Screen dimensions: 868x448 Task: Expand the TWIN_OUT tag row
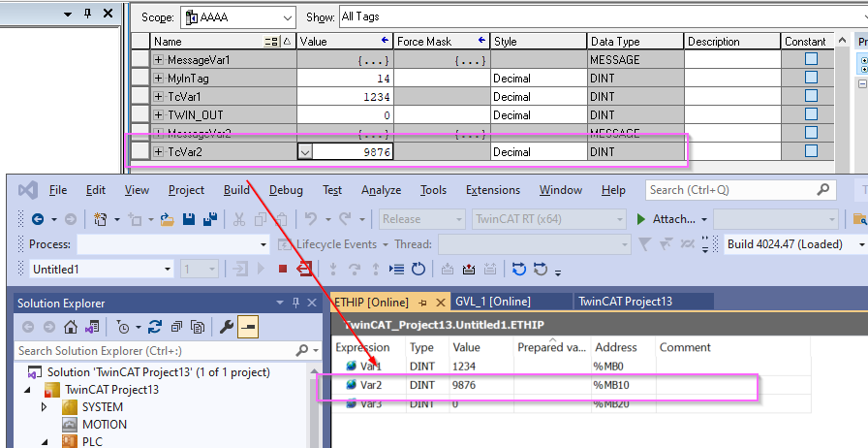tap(158, 114)
